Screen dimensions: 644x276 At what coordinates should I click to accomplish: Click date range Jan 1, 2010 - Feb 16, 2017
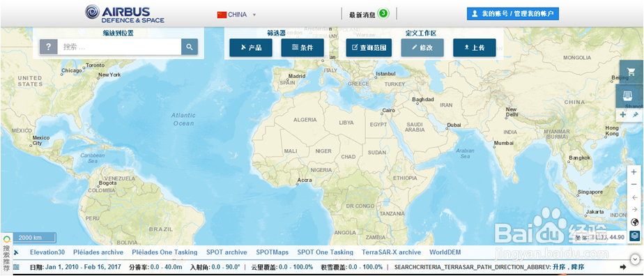tap(84, 267)
